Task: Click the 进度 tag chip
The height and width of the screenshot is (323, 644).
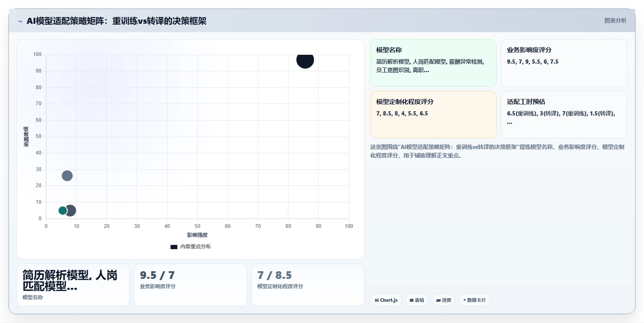Action: pyautogui.click(x=443, y=300)
